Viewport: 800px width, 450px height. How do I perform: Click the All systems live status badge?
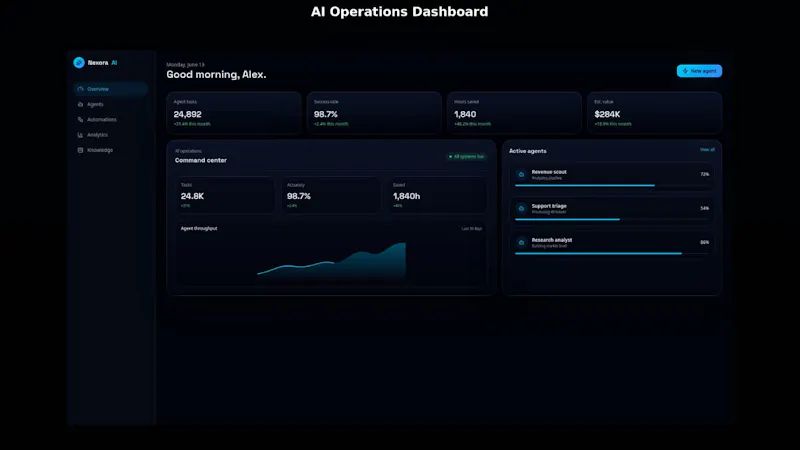click(466, 157)
